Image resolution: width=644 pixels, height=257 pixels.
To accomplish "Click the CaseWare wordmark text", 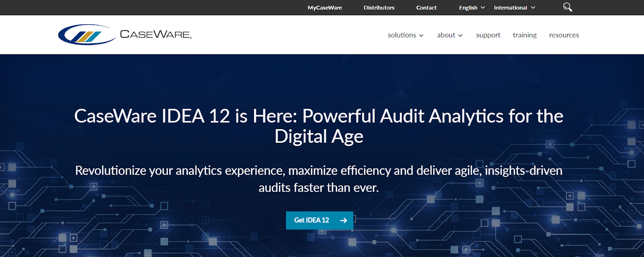I will pyautogui.click(x=156, y=34).
